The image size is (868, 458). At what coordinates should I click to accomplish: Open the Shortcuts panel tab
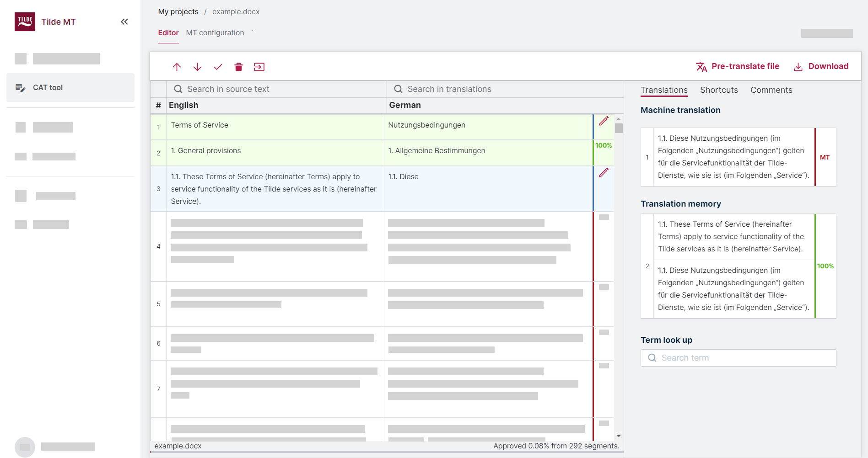[719, 90]
